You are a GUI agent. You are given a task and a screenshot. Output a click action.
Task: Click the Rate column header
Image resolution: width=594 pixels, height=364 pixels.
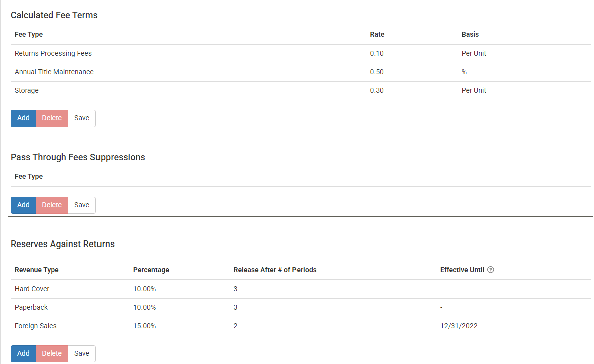coord(377,35)
